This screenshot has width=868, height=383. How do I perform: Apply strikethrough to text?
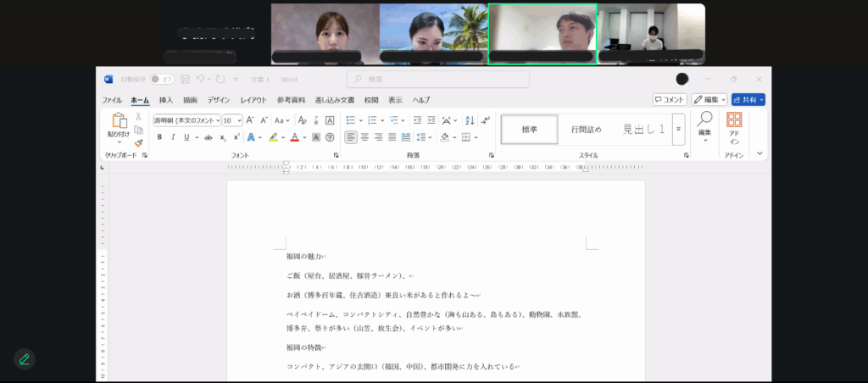209,137
